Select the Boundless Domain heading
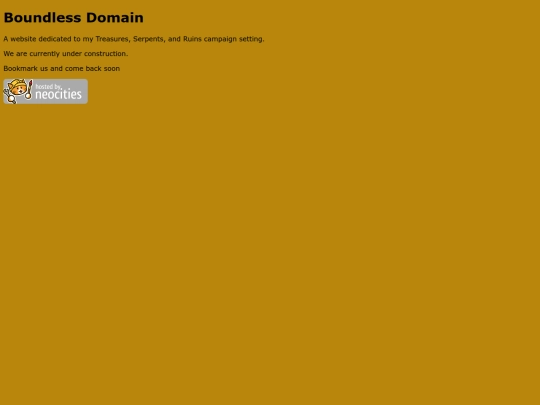Image resolution: width=540 pixels, height=405 pixels. (x=73, y=18)
